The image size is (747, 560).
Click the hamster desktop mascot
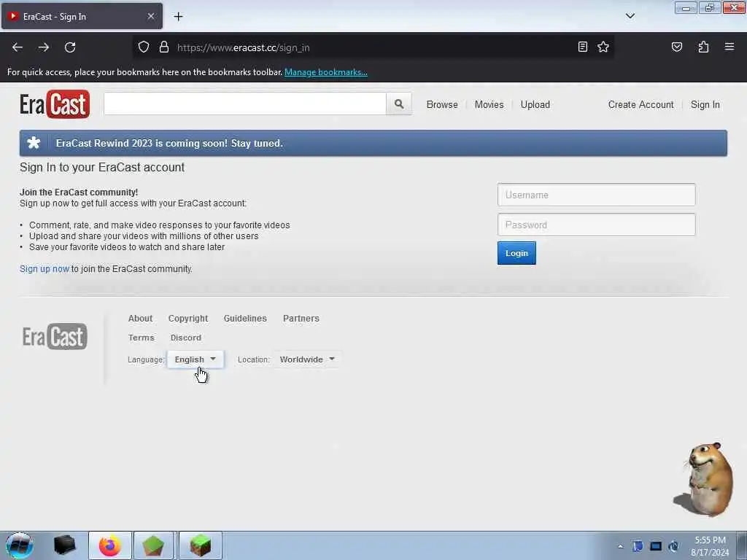[x=705, y=480]
